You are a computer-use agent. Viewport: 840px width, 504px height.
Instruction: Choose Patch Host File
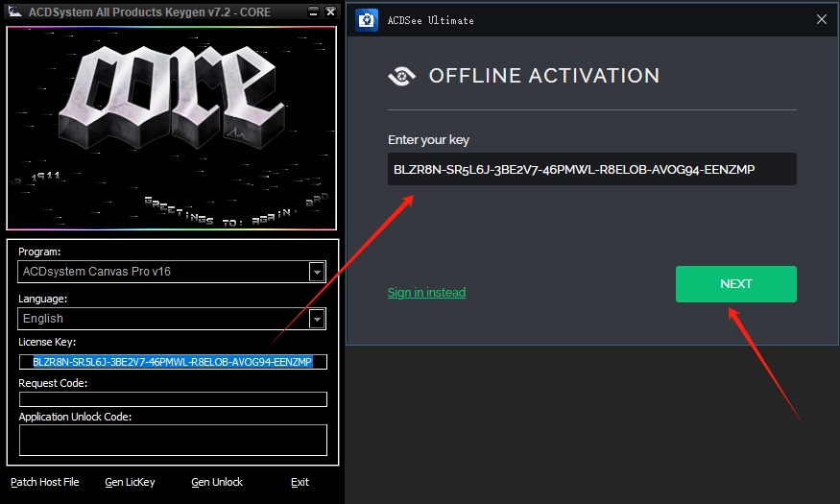tap(45, 482)
